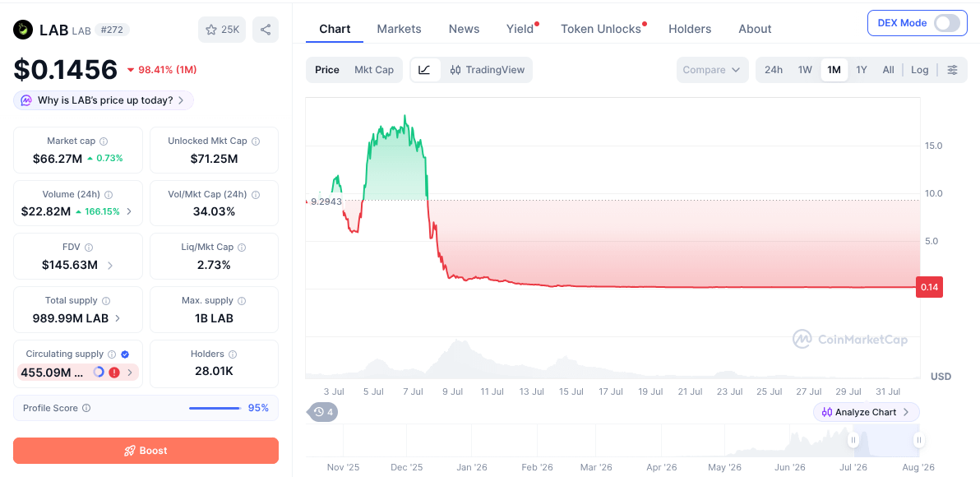Click the right handle of the timeline range slider

tap(919, 440)
